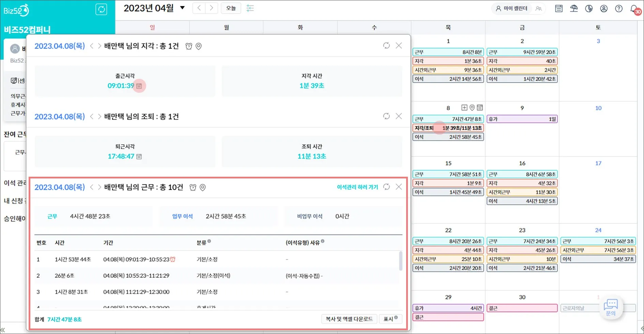644x334 pixels.
Task: Open the list view icon in the top bar
Action: [559, 9]
